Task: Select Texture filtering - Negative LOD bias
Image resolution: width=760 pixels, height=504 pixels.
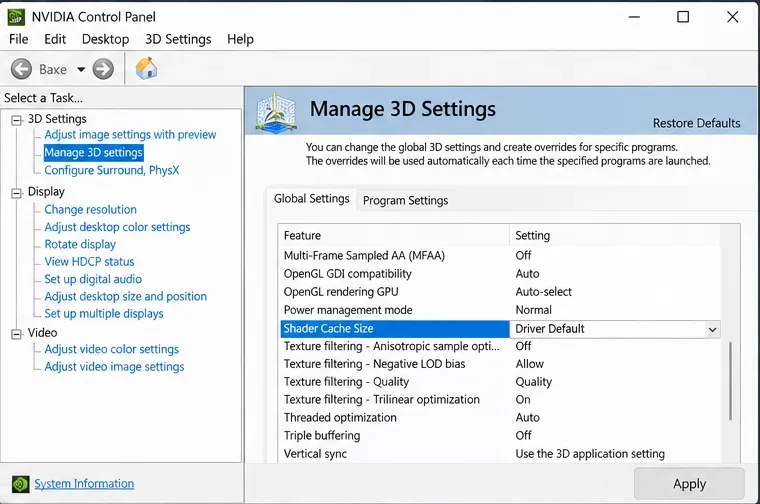Action: tap(500, 364)
